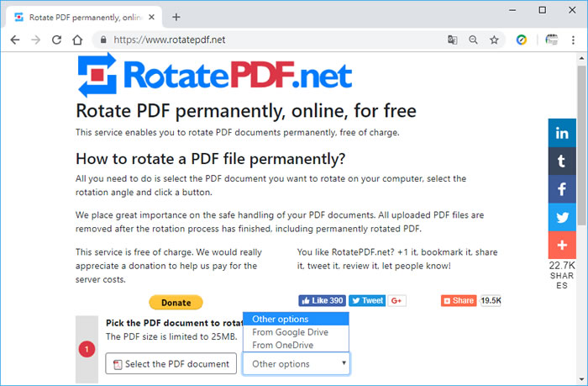Choose From OneDrive option
Screen dimensions: 588x386
[x=284, y=345]
